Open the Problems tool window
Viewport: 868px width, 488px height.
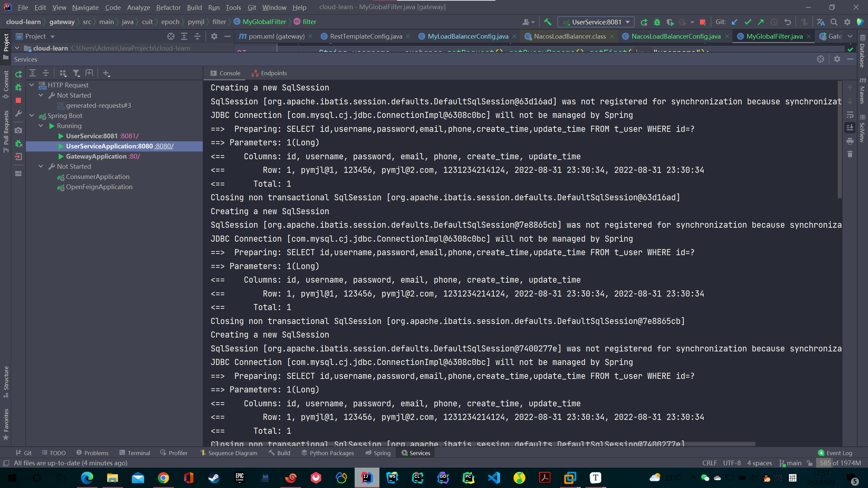(x=92, y=453)
